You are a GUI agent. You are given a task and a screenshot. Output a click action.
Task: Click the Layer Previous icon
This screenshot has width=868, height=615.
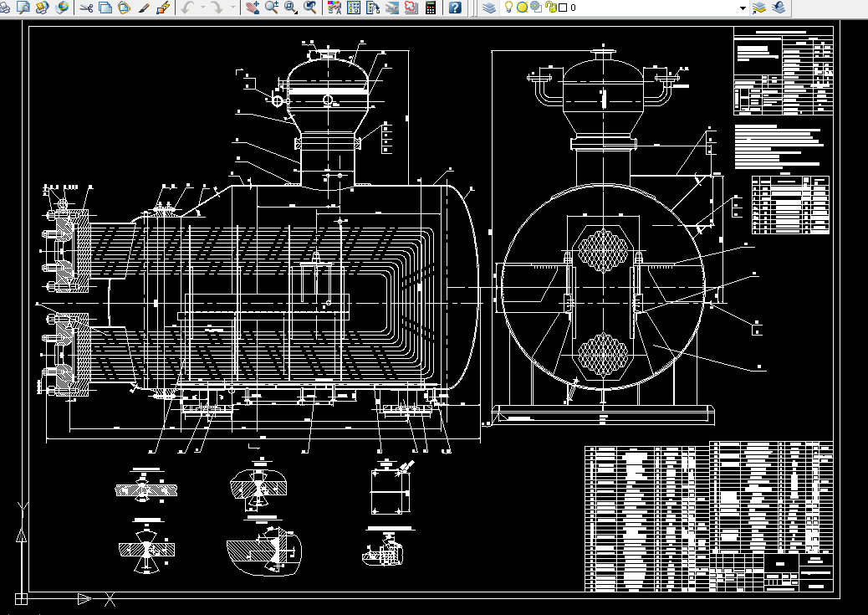pyautogui.click(x=779, y=8)
